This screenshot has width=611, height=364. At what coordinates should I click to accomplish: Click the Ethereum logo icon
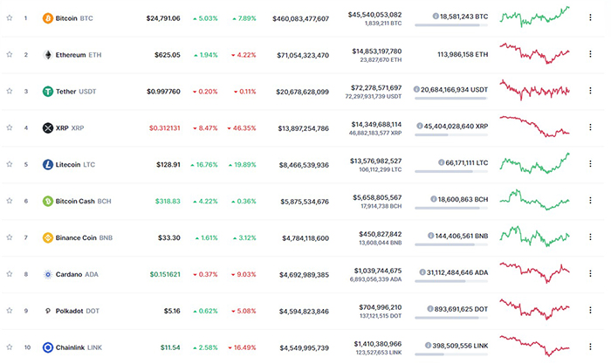48,55
